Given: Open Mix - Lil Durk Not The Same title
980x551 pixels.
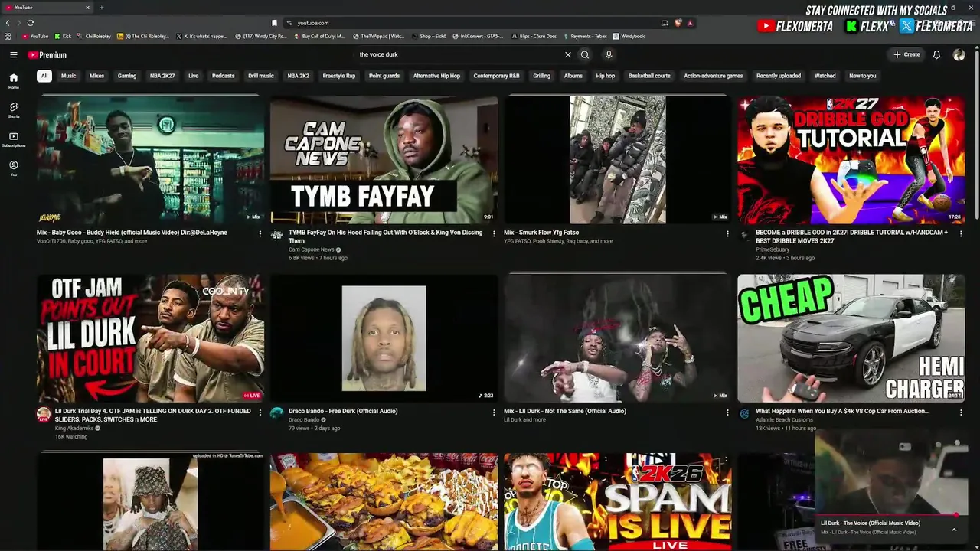Looking at the screenshot, I should 565,411.
